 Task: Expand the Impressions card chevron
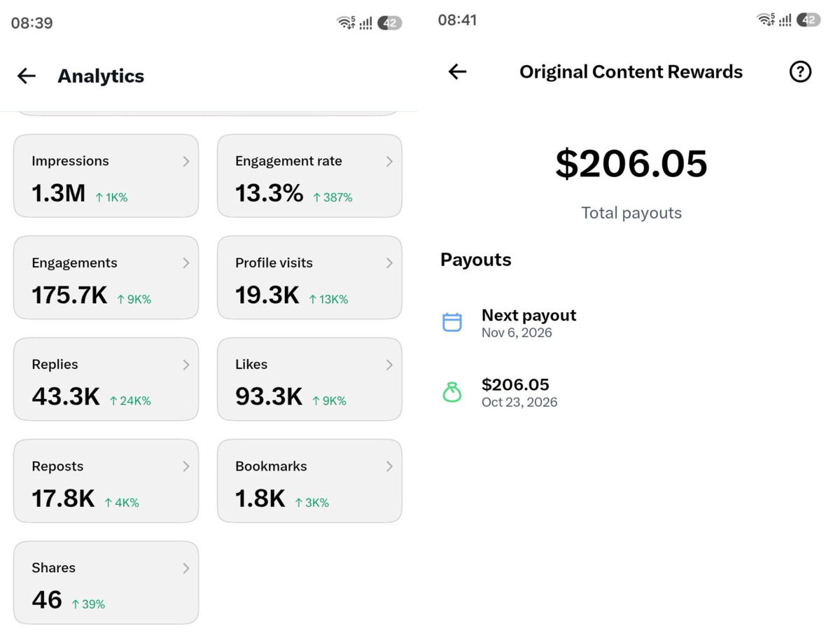[185, 161]
